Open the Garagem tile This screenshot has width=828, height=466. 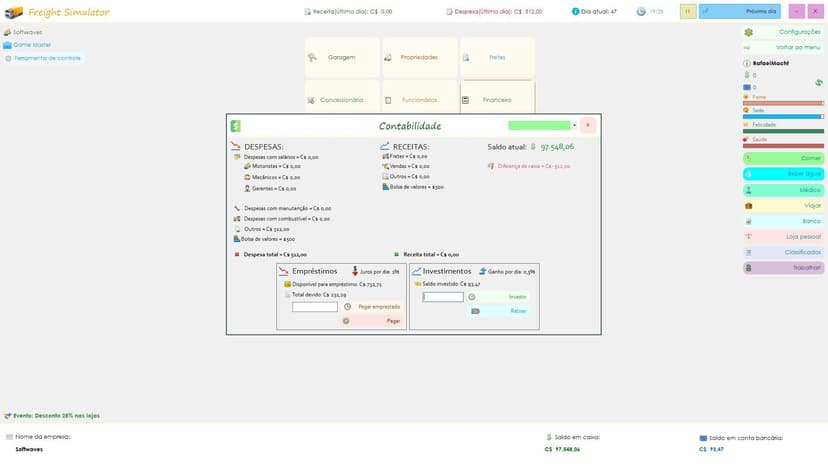[342, 57]
